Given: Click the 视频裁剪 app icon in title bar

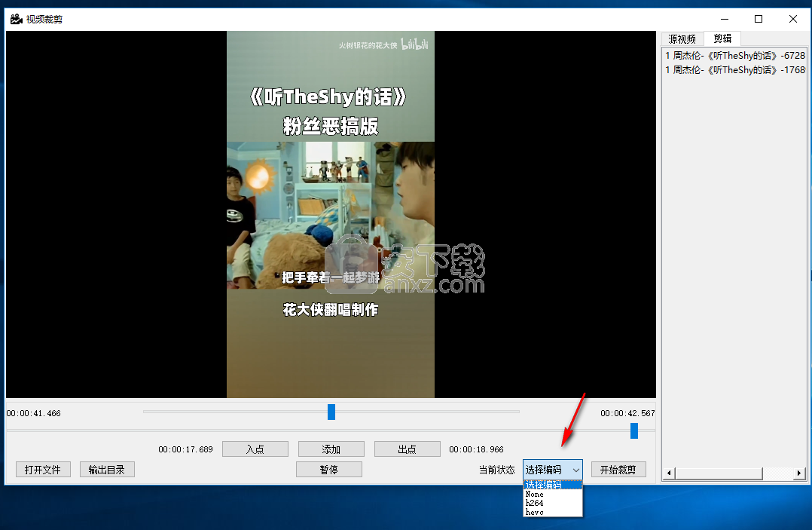Looking at the screenshot, I should pyautogui.click(x=17, y=19).
